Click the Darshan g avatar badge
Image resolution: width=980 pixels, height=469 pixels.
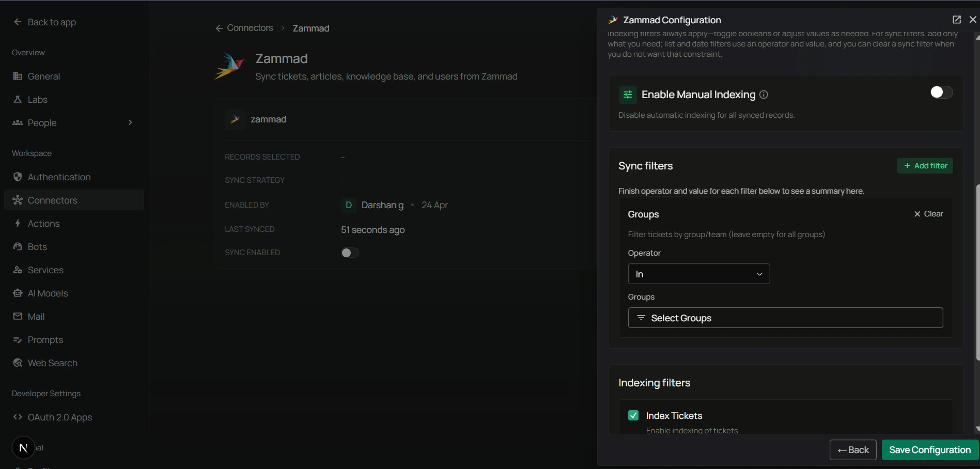pos(349,205)
